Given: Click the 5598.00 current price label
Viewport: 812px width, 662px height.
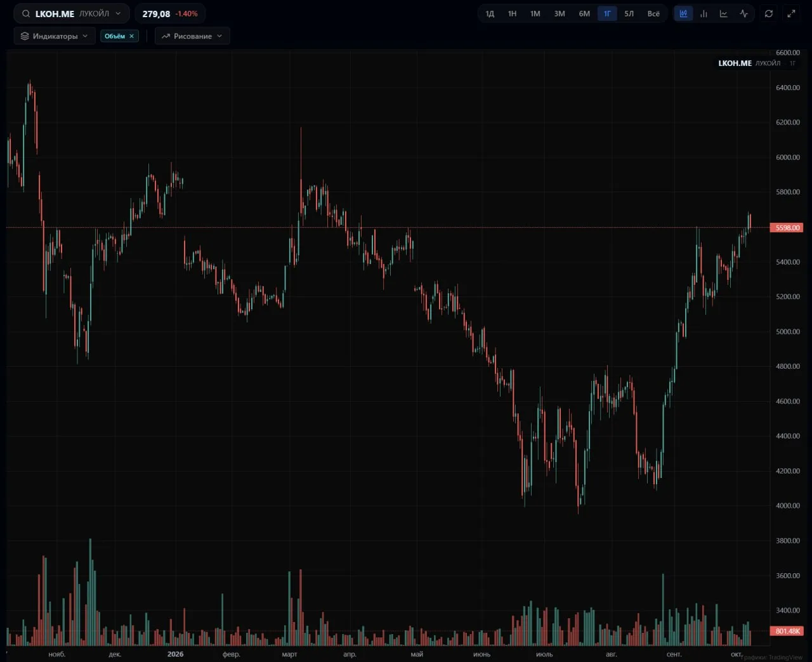Looking at the screenshot, I should click(x=787, y=227).
